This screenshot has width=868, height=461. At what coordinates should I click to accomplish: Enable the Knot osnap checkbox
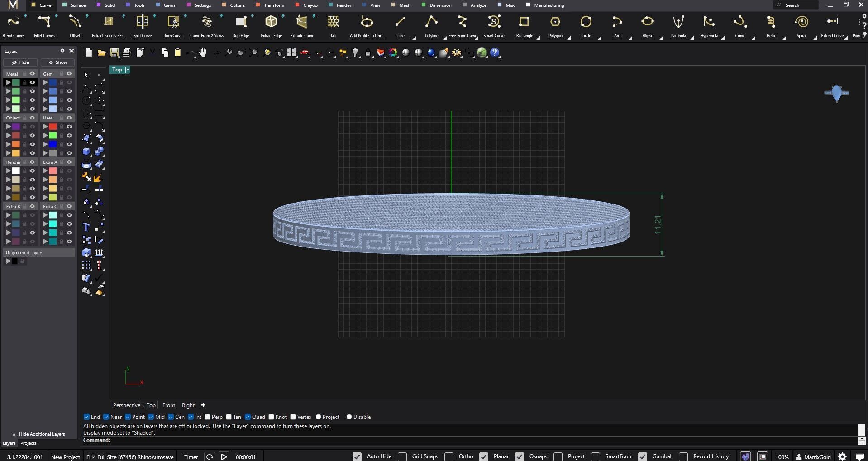[x=271, y=417]
